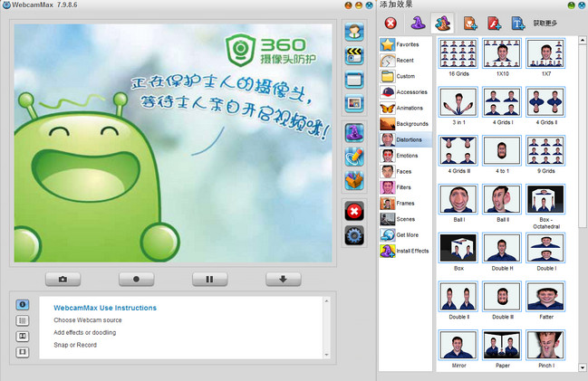588x381 pixels.
Task: Open the doodling pencil tool
Action: [354, 156]
